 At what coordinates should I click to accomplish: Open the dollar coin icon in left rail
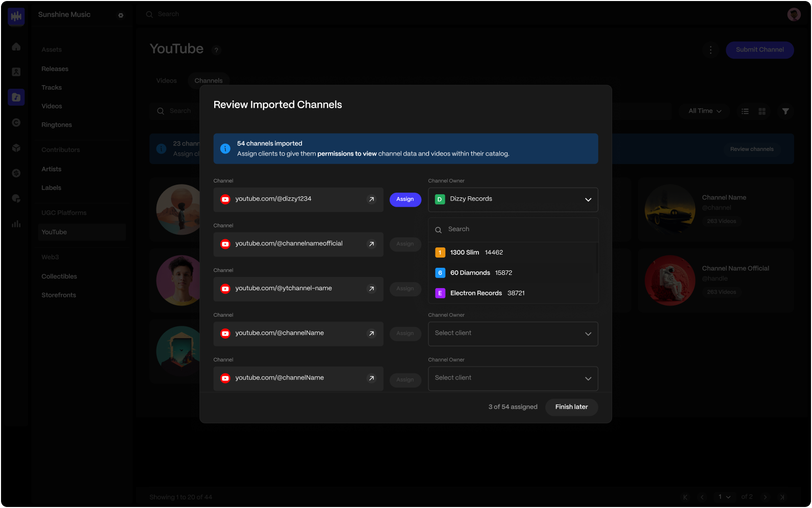[x=16, y=173]
